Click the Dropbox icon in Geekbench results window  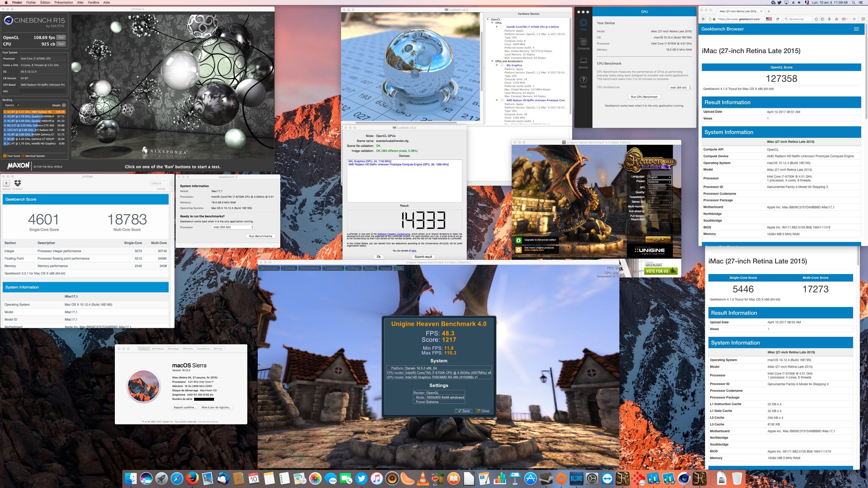click(17, 183)
